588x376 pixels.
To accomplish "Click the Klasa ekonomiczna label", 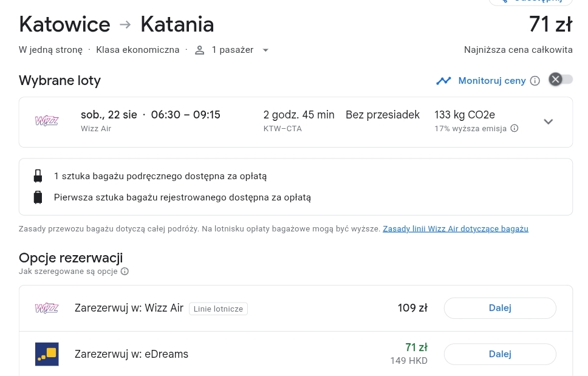I will click(138, 50).
